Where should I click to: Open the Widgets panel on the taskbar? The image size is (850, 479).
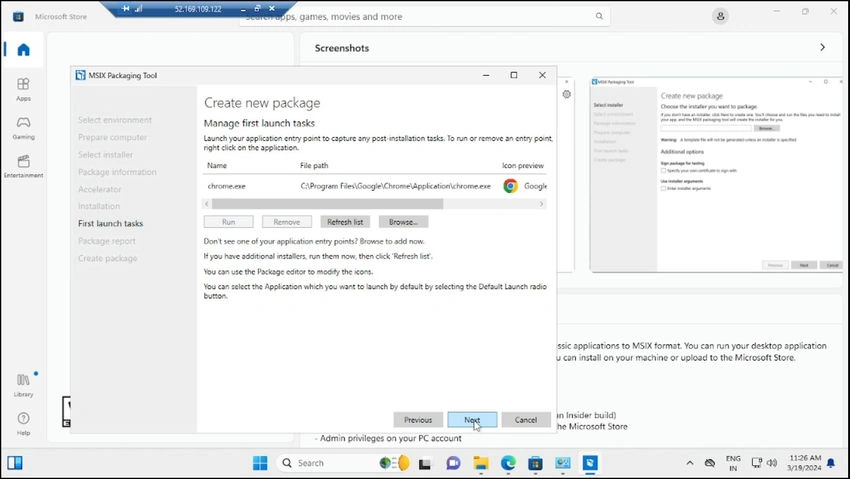[15, 463]
